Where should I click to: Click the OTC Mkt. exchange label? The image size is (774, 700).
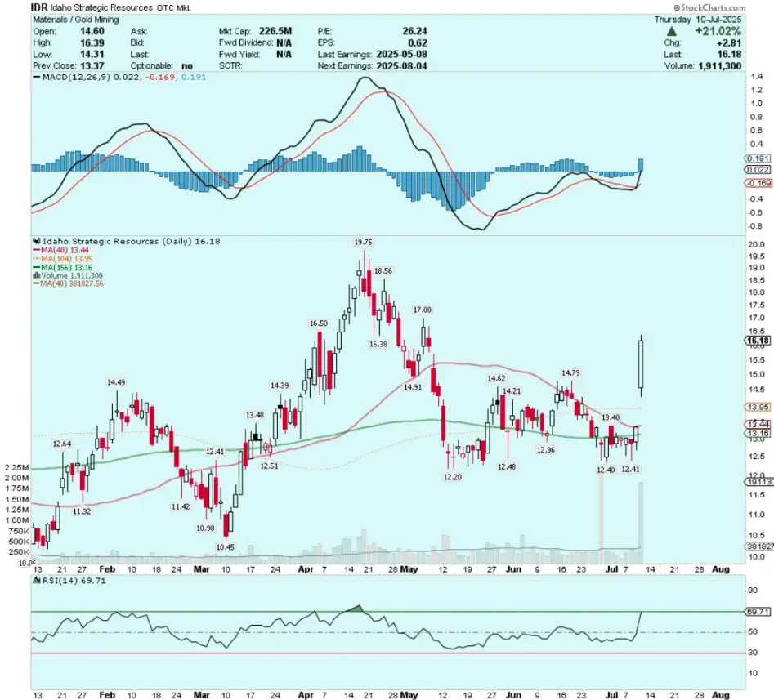(174, 8)
